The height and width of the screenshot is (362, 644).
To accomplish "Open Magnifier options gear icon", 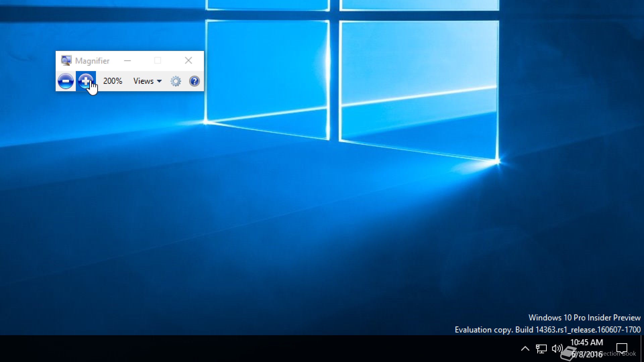I will (176, 81).
